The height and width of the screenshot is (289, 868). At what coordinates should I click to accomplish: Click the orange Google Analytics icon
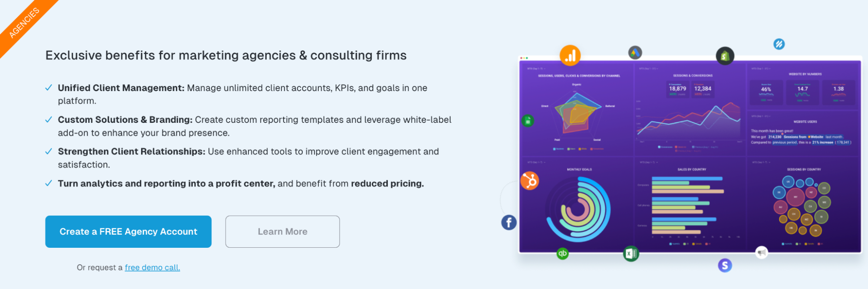point(570,56)
